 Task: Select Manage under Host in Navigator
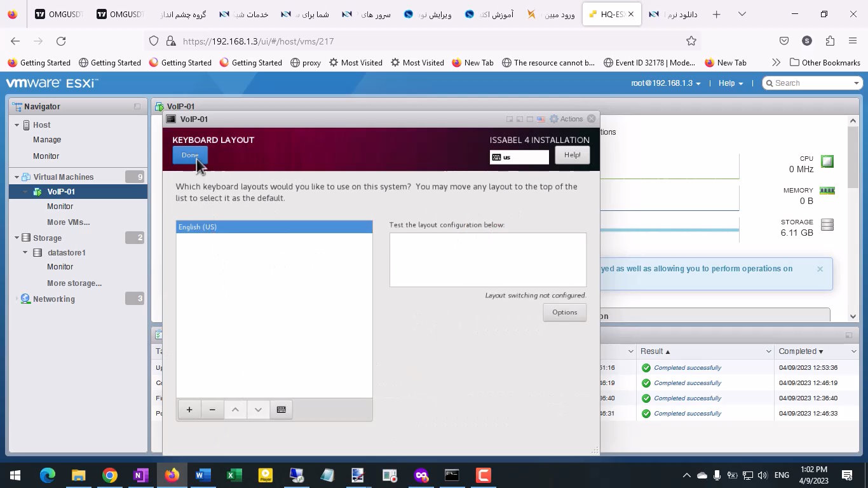pyautogui.click(x=47, y=140)
